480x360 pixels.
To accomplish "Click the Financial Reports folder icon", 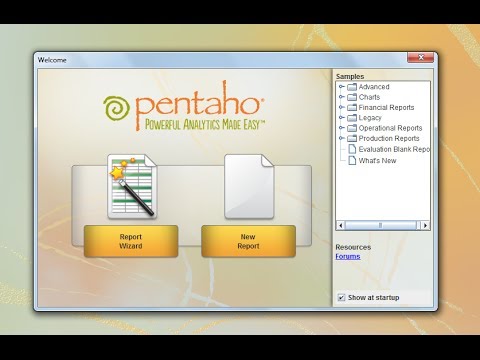I will pos(352,108).
